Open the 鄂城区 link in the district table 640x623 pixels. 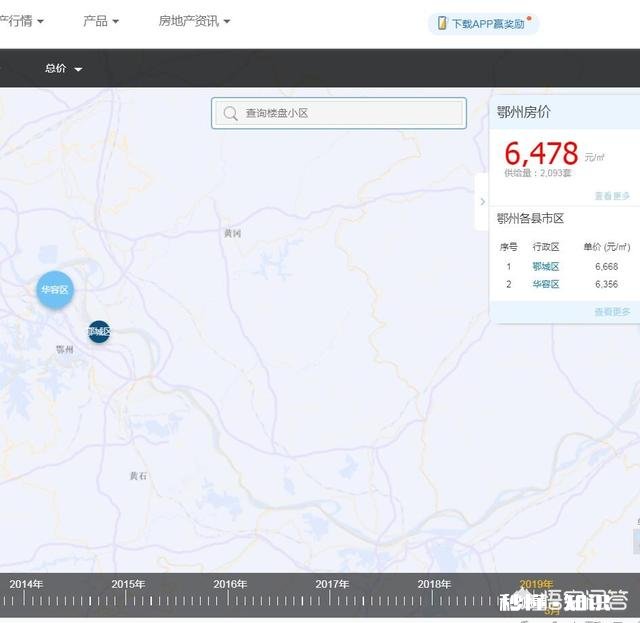click(x=546, y=267)
